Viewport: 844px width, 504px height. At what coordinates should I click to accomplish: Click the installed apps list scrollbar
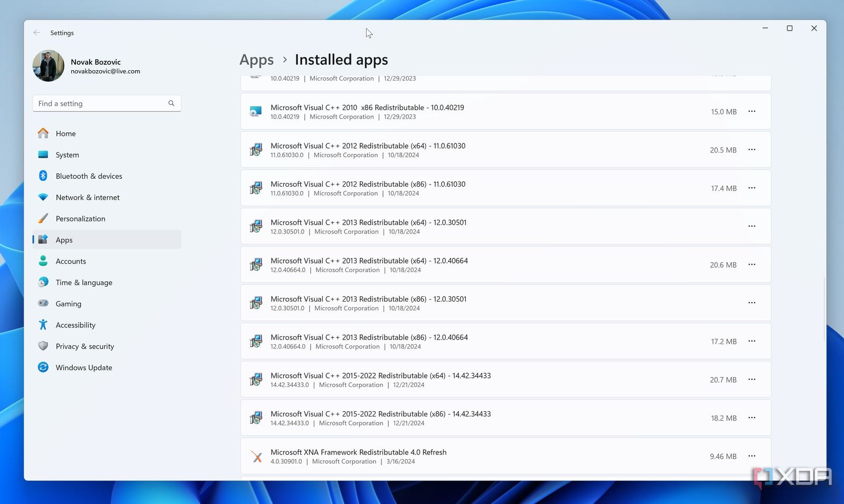tap(823, 308)
